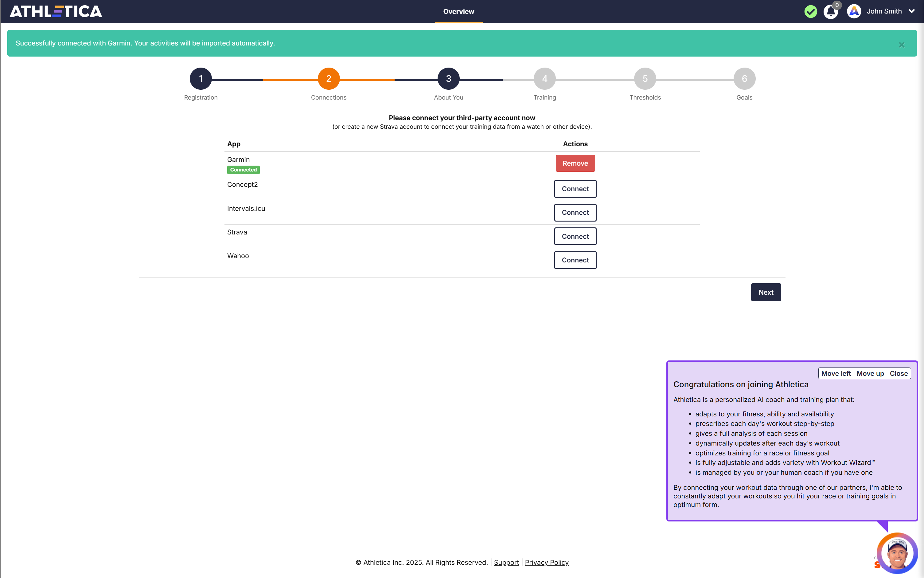The image size is (924, 578).
Task: Click the Next button
Action: point(766,292)
